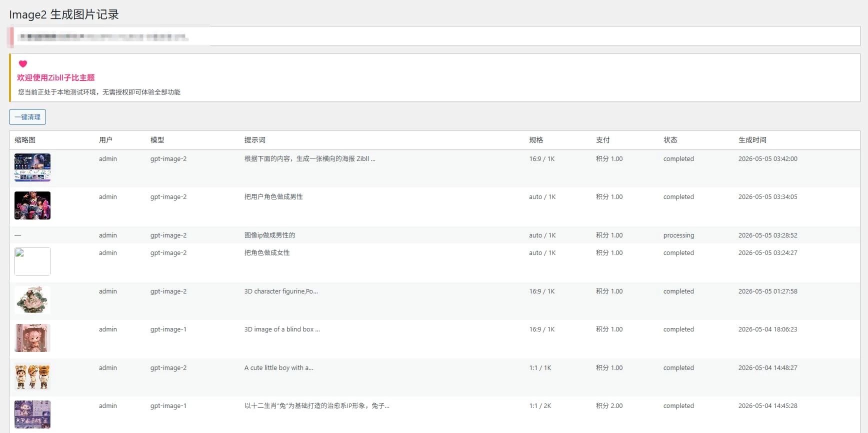Open thumbnail of 3D character figurine record
868x433 pixels.
(x=32, y=300)
